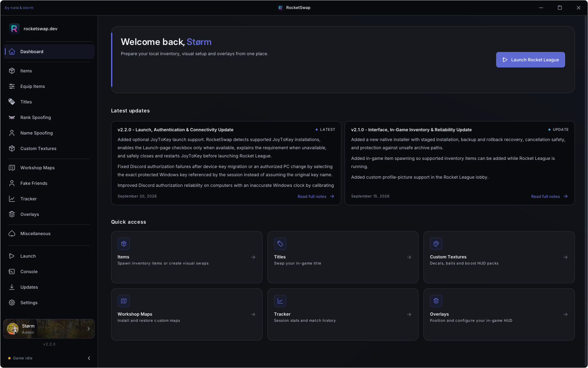Open the Name Spoofing person icon
Viewport: 588px width, 368px height.
tap(12, 133)
